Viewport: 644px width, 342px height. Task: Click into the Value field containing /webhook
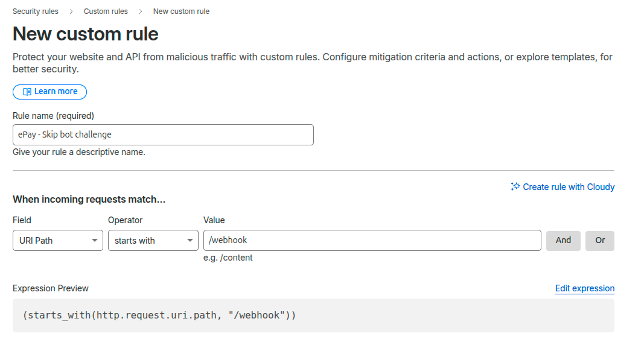click(x=372, y=240)
